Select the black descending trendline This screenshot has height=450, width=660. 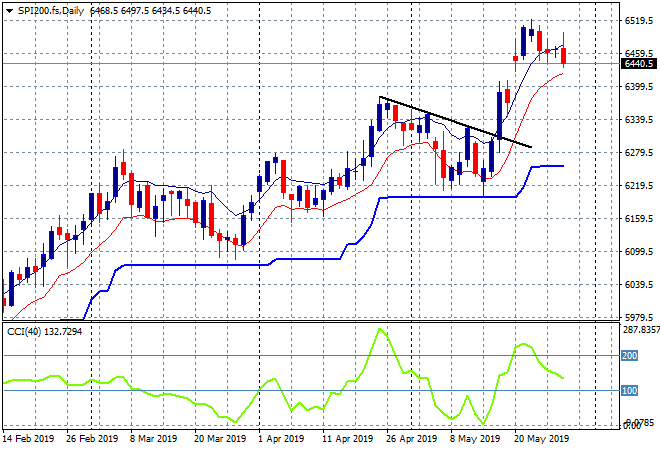[x=456, y=122]
